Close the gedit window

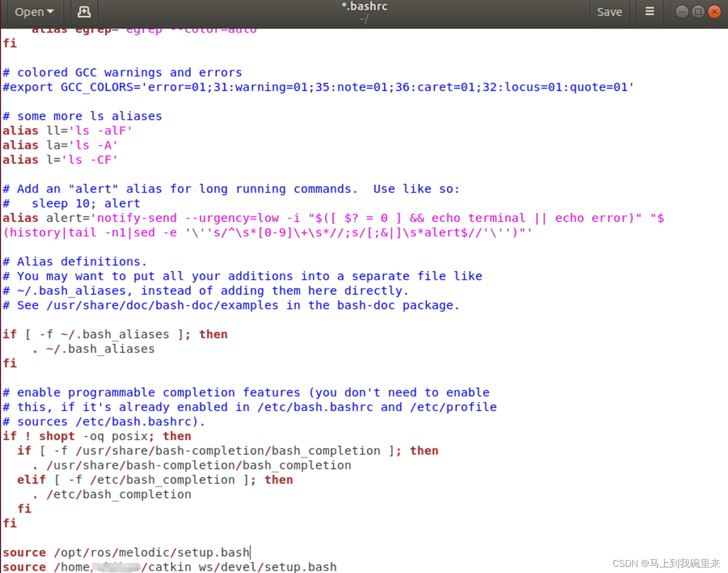coord(715,12)
